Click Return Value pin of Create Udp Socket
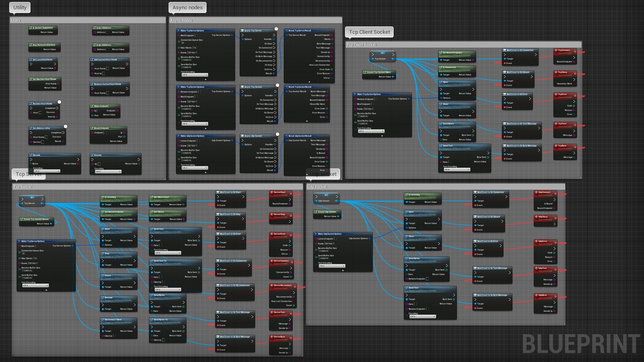The image size is (644, 362). (x=339, y=216)
